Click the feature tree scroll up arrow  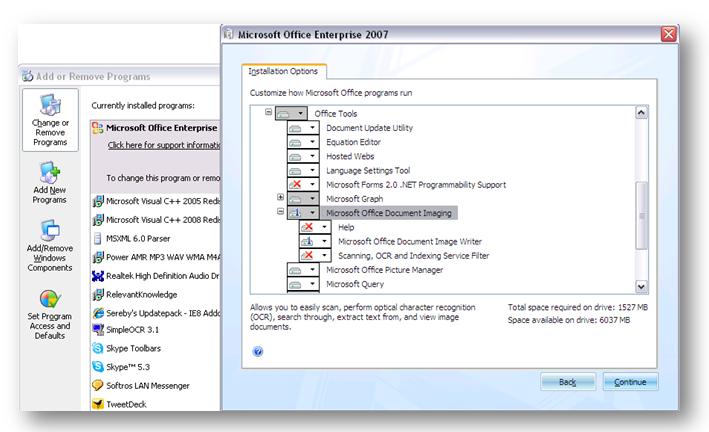pos(641,113)
